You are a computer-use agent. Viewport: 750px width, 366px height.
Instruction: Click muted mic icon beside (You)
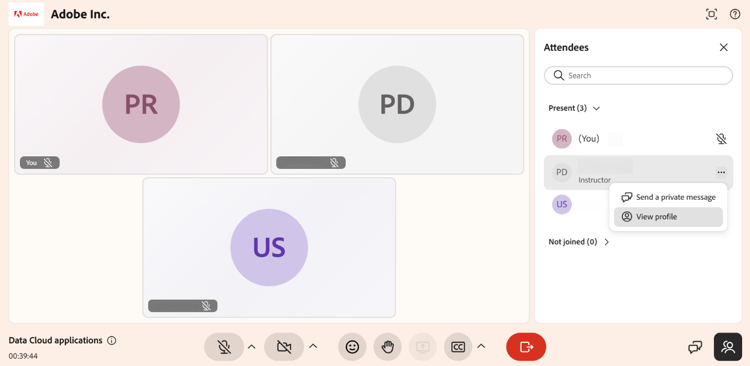(x=721, y=139)
